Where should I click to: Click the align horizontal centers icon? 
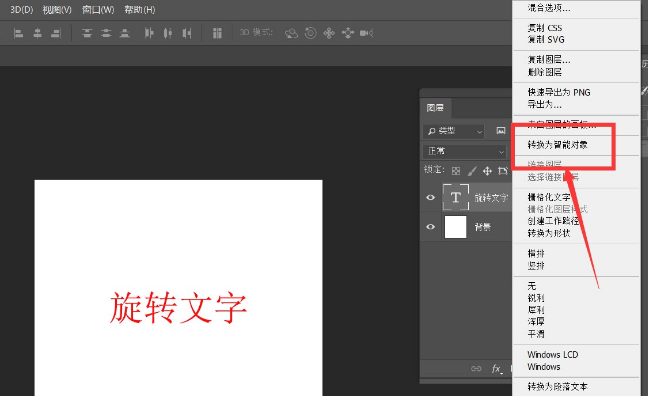click(x=38, y=33)
